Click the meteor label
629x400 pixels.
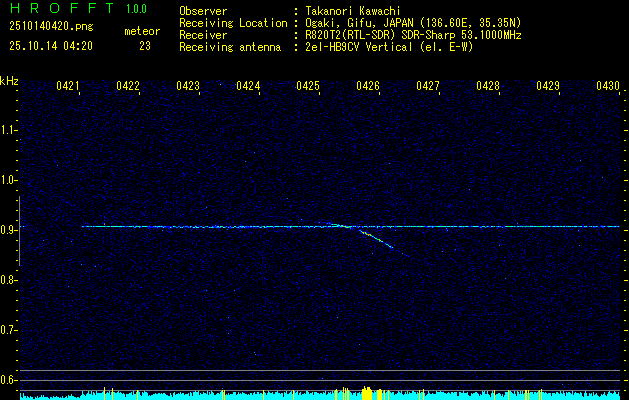point(142,31)
